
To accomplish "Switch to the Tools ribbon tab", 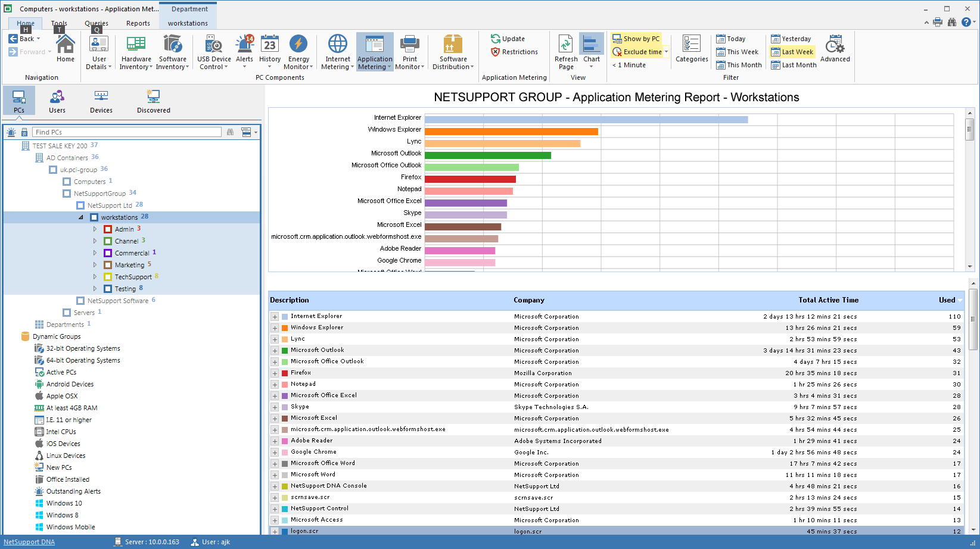I will [58, 23].
